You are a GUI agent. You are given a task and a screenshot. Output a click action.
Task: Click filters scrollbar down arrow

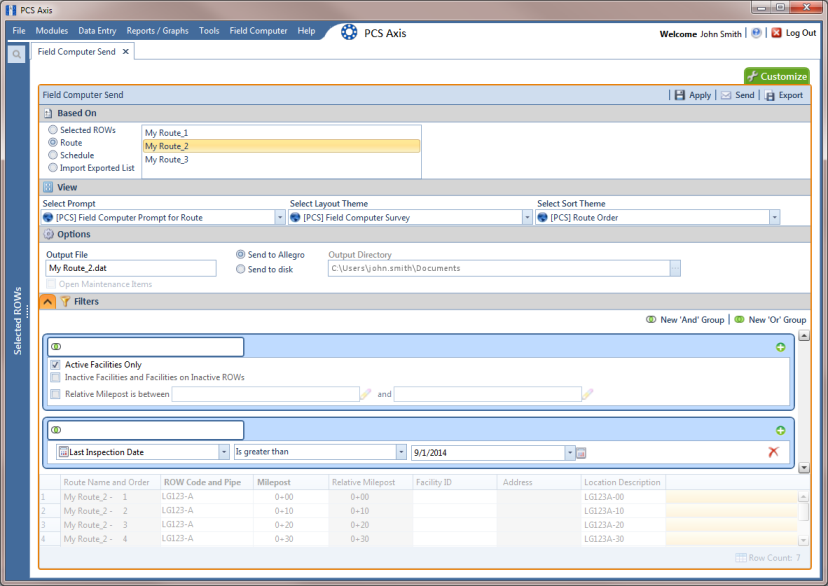[804, 468]
